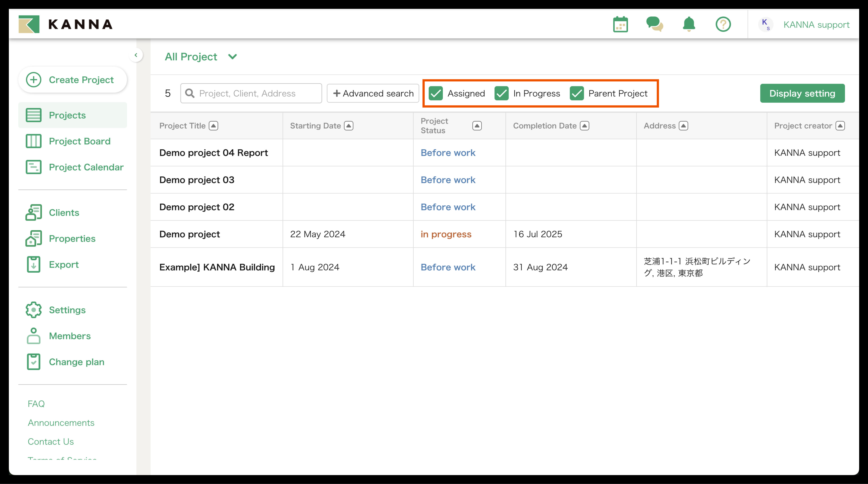Open the Members person icon
This screenshot has width=868, height=484.
pyautogui.click(x=34, y=336)
